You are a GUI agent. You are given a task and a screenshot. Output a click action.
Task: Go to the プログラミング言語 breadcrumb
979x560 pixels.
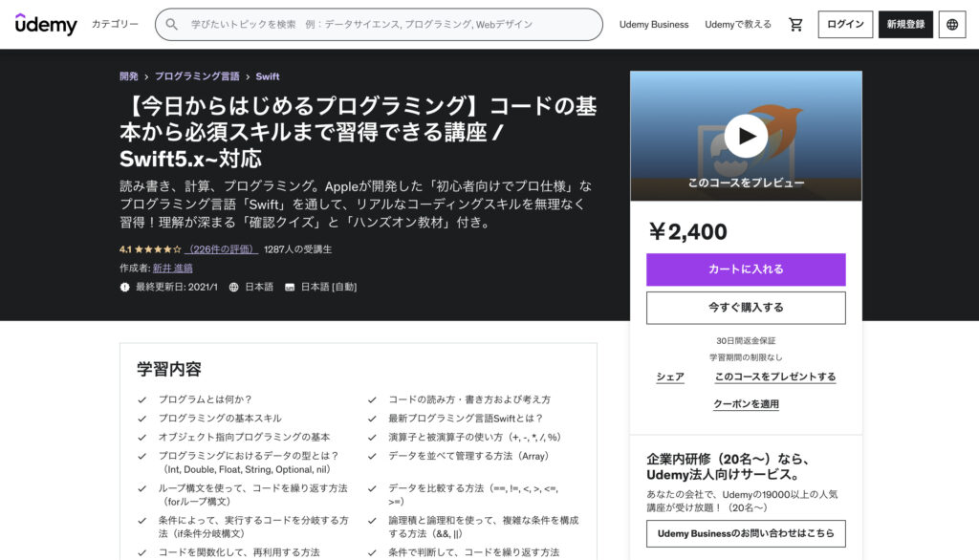197,76
